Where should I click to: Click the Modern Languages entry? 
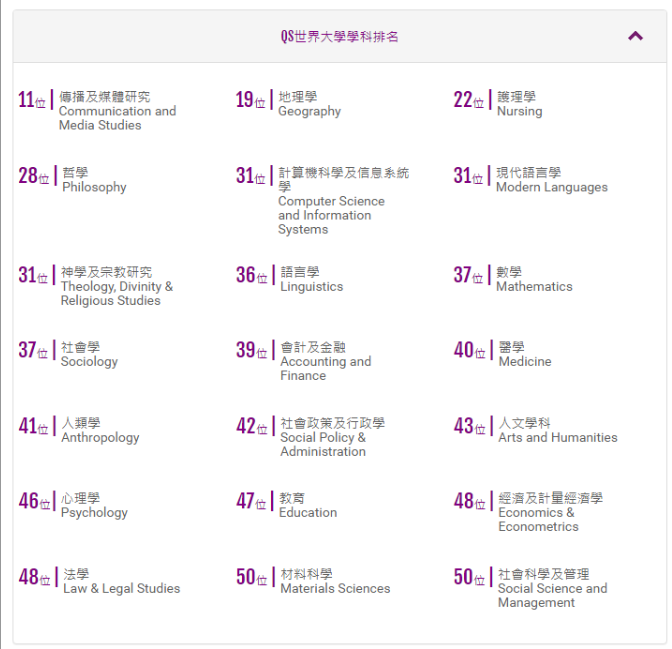551,181
